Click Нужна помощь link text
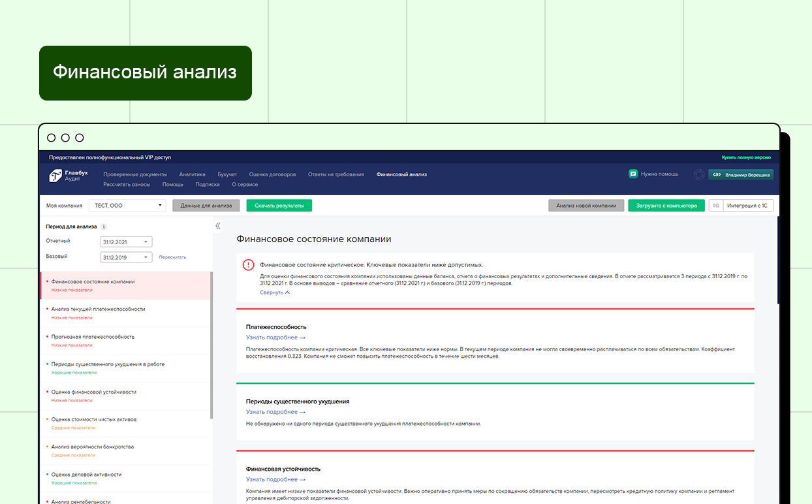812x504 pixels. coord(659,174)
